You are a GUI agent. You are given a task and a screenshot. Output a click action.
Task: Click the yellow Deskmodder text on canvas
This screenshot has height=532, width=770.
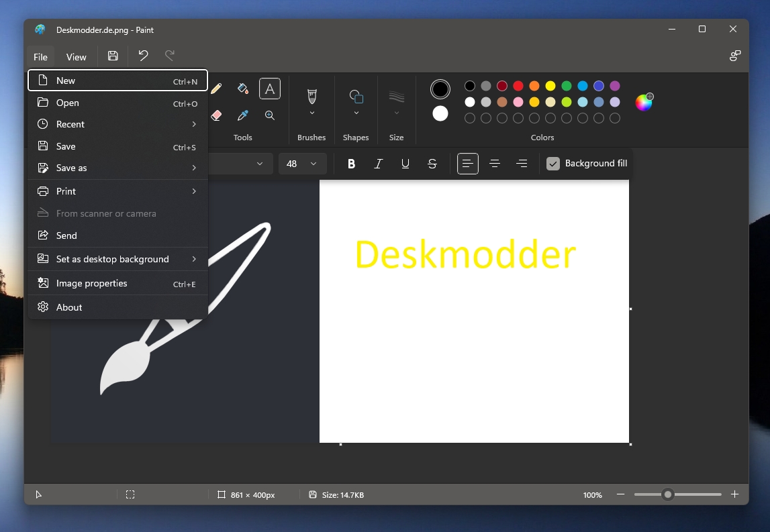pos(465,254)
